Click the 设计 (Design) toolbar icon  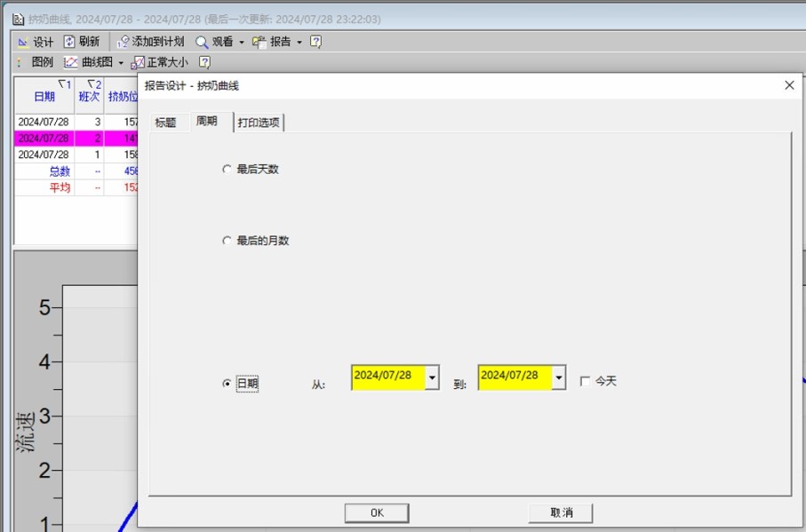[23, 42]
